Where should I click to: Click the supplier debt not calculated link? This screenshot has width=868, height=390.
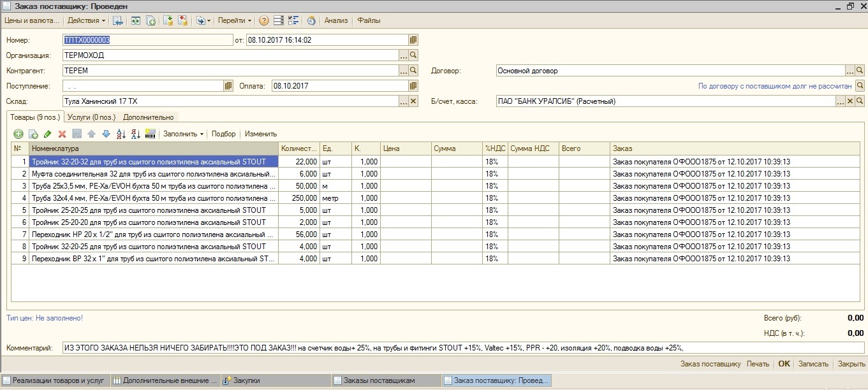[x=774, y=85]
